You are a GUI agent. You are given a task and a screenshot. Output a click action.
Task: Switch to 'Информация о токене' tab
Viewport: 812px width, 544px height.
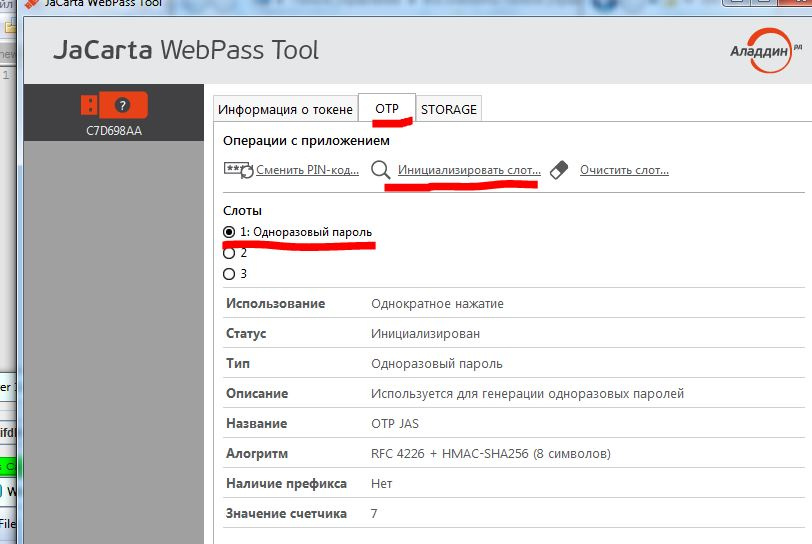pos(285,109)
